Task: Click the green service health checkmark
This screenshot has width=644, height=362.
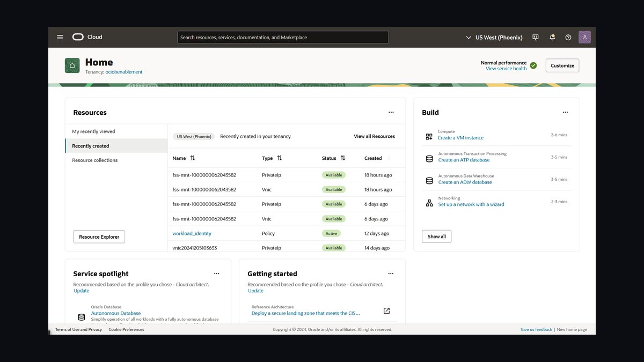Action: pyautogui.click(x=533, y=65)
